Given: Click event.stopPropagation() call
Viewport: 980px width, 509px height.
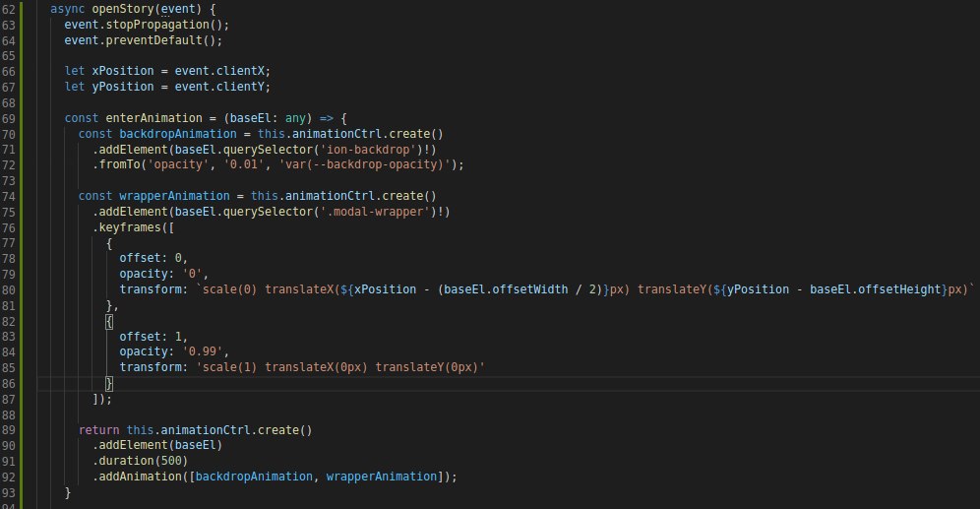Looking at the screenshot, I should [x=147, y=25].
